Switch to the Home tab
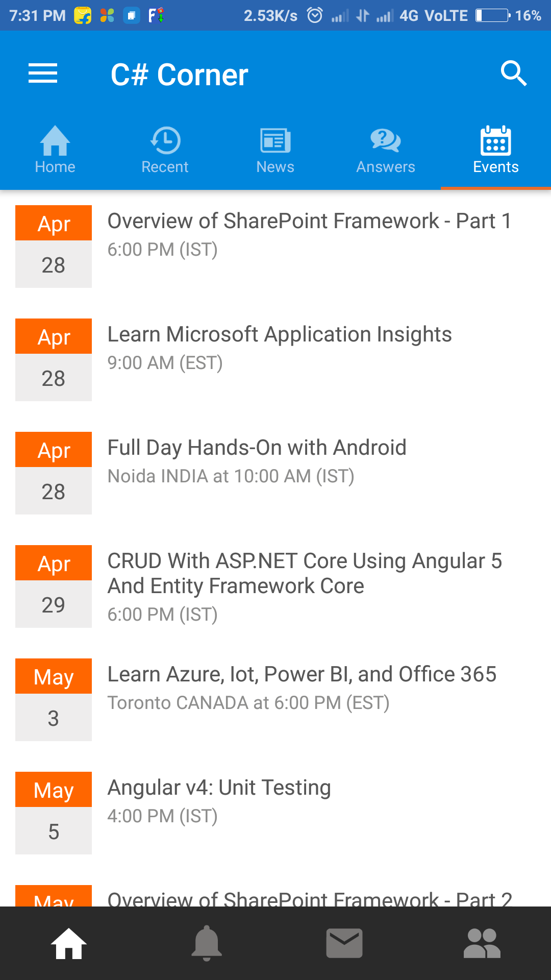 point(55,150)
